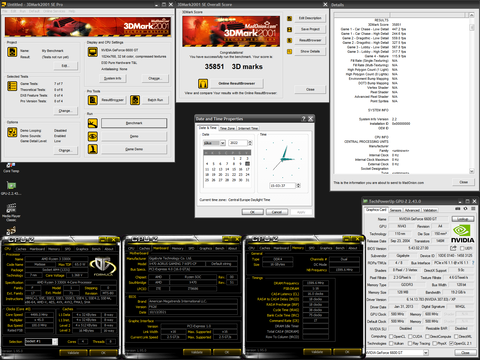480x360 pixels.
Task: Click the Lookup button in GPU-Z
Action: 463,219
